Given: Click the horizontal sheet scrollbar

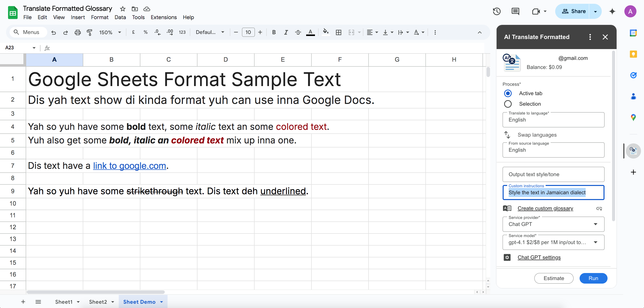Looking at the screenshot, I should click(96, 292).
